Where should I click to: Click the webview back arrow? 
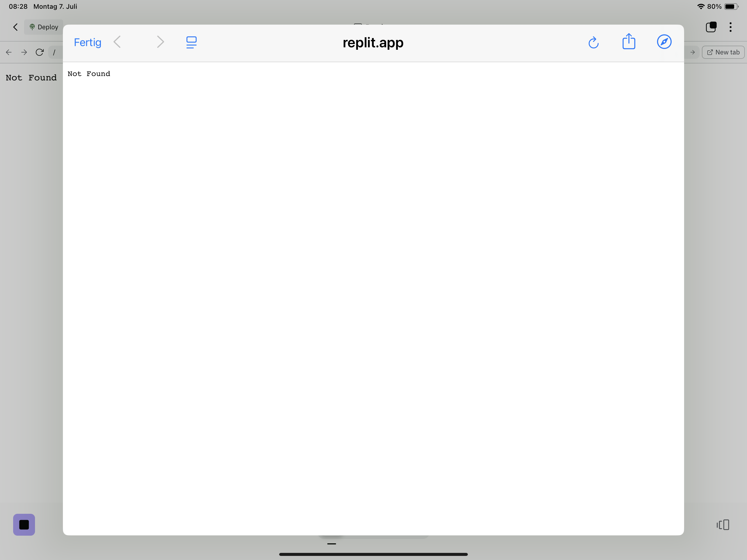(x=9, y=52)
